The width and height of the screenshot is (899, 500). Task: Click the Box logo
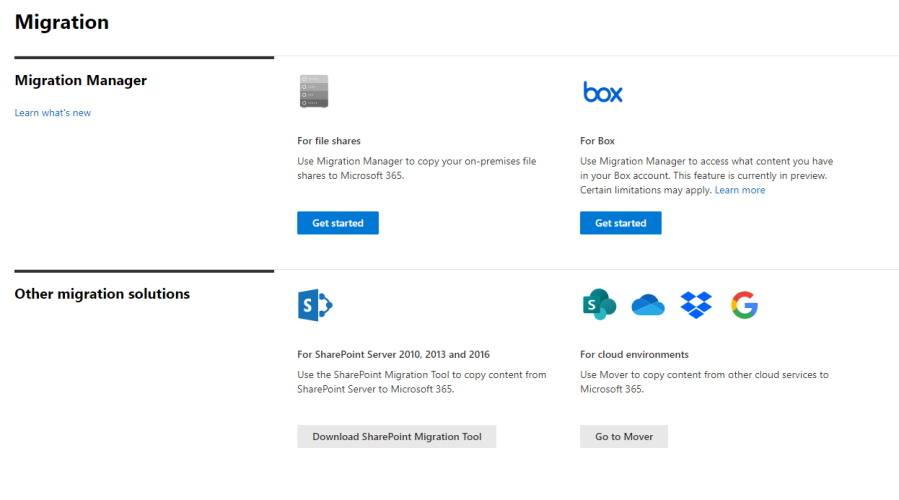(602, 92)
